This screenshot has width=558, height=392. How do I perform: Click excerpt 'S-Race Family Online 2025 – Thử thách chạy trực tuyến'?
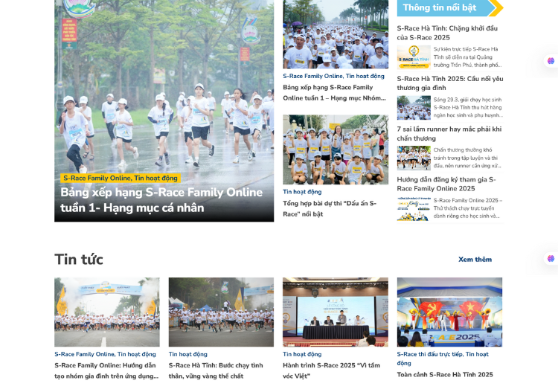(468, 208)
